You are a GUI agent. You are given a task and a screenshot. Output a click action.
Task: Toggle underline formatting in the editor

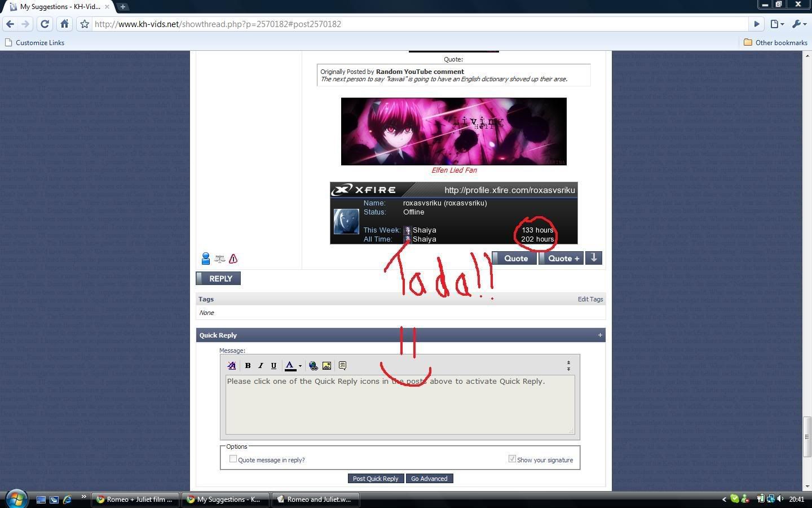pyautogui.click(x=273, y=366)
